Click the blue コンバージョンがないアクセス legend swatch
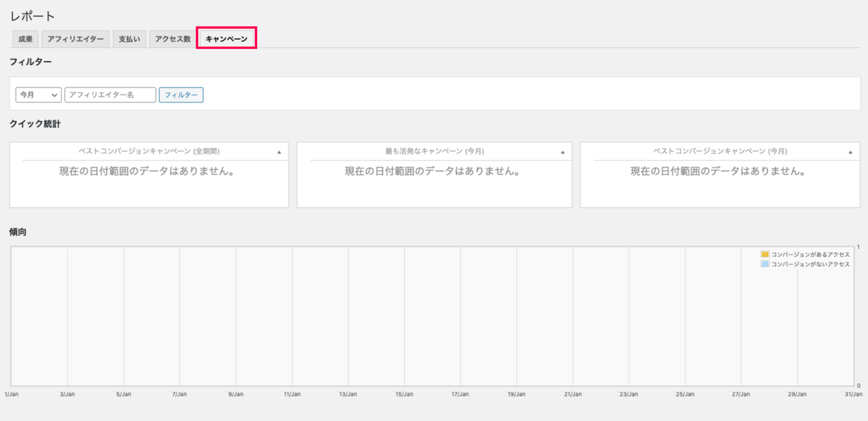868x421 pixels. point(765,264)
